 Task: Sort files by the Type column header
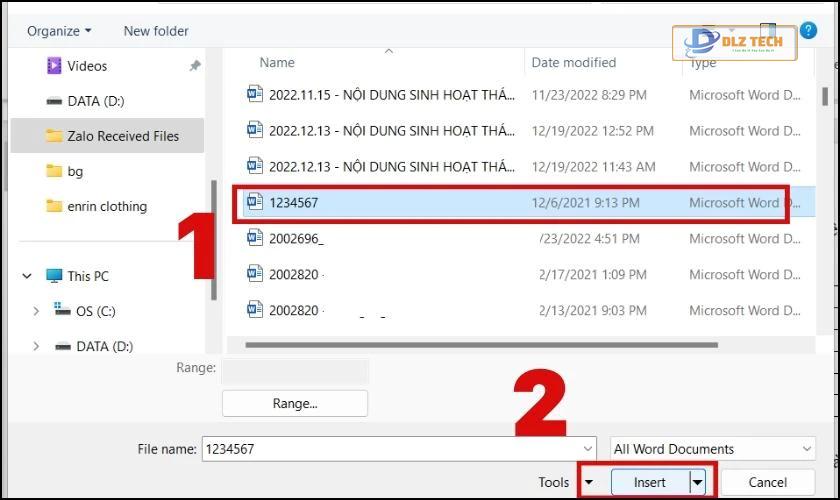click(x=702, y=64)
